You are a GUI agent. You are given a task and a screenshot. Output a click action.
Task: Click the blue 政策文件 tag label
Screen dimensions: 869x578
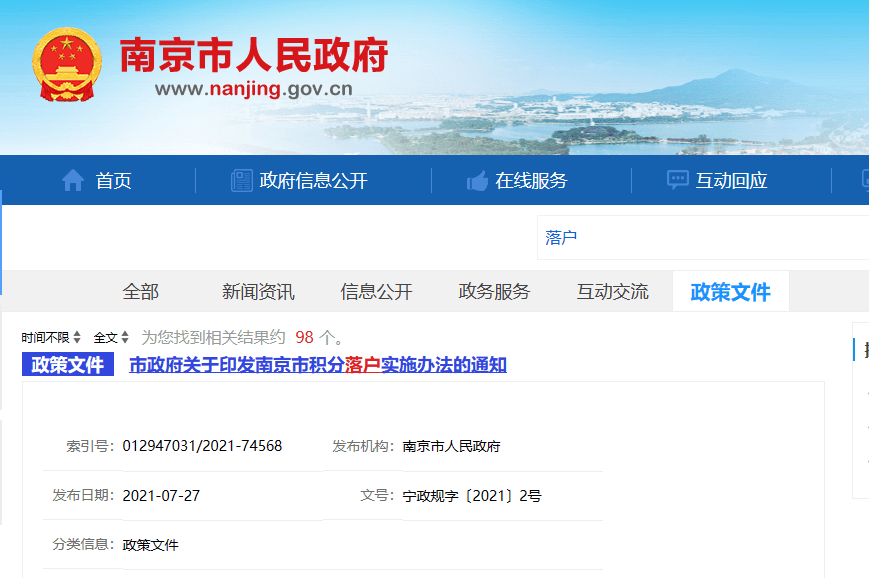click(x=68, y=364)
